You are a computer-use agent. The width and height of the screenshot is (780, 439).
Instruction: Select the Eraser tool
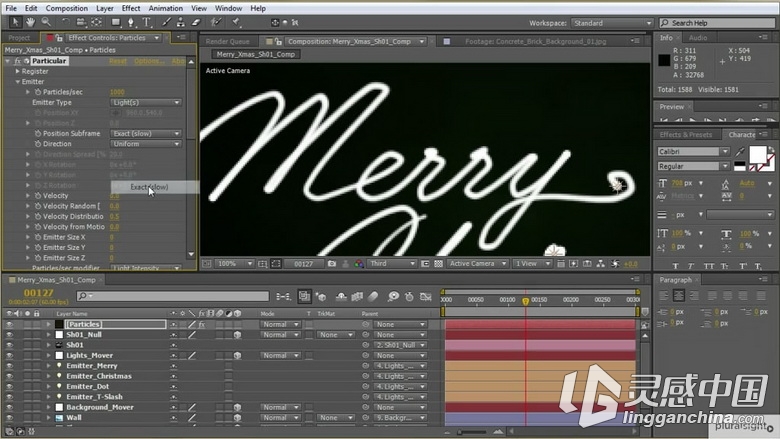195,22
